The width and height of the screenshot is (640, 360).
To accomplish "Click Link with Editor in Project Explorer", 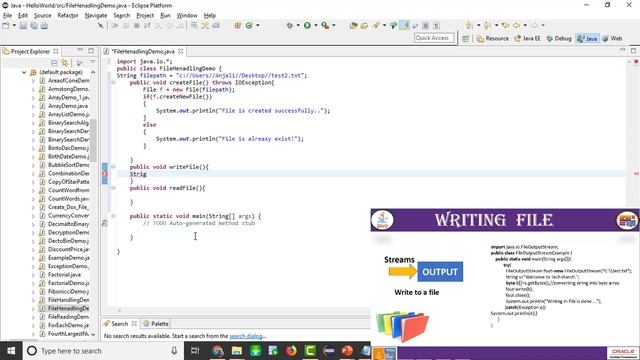I will [65, 62].
